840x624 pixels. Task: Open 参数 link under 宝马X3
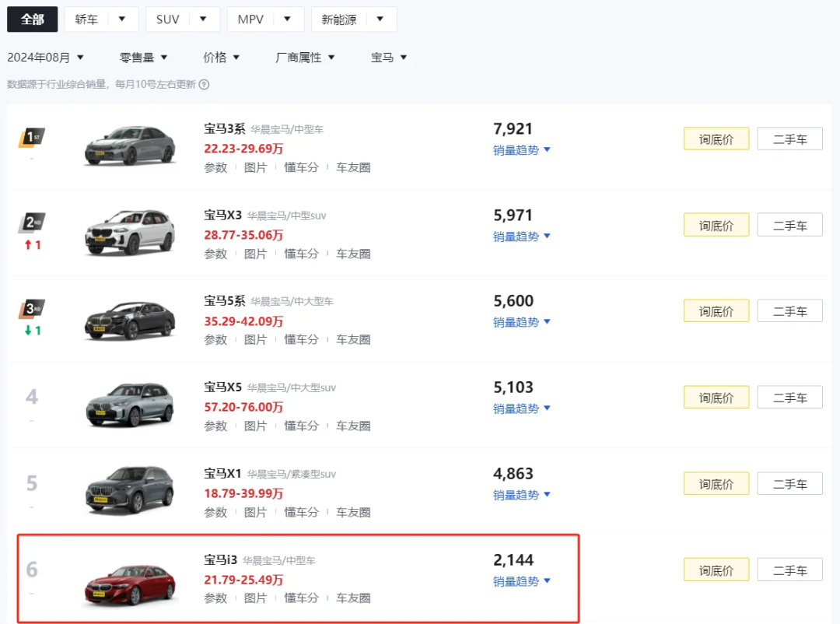point(215,254)
